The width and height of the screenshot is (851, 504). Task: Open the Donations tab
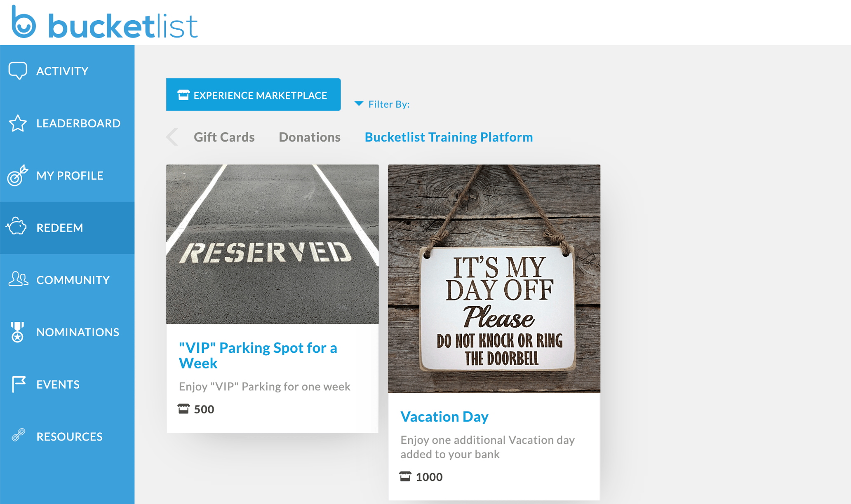310,137
